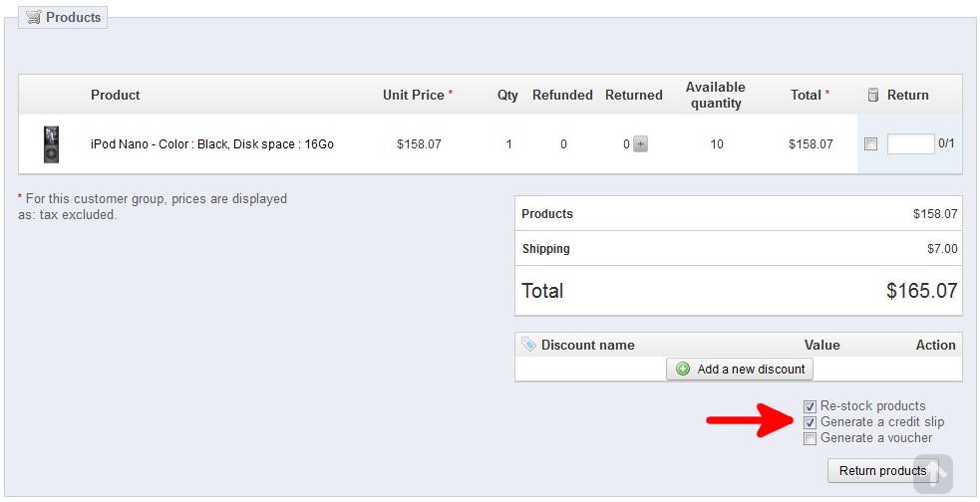Click the iPod Nano product thumbnail
This screenshot has height=502, width=980.
click(51, 144)
